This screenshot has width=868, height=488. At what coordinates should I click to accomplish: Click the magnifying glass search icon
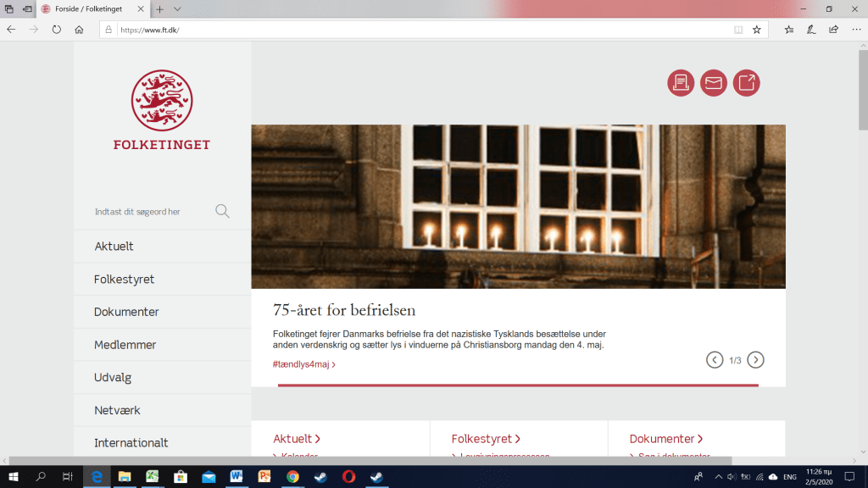tap(222, 211)
